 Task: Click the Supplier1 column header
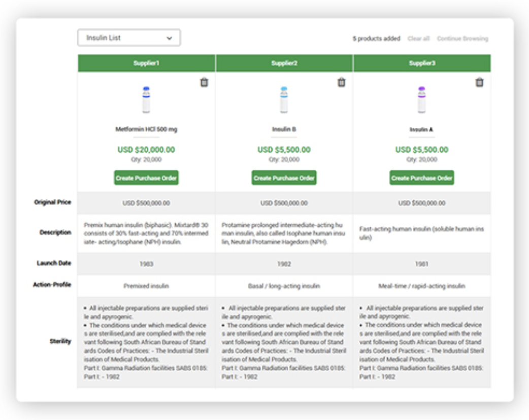146,62
